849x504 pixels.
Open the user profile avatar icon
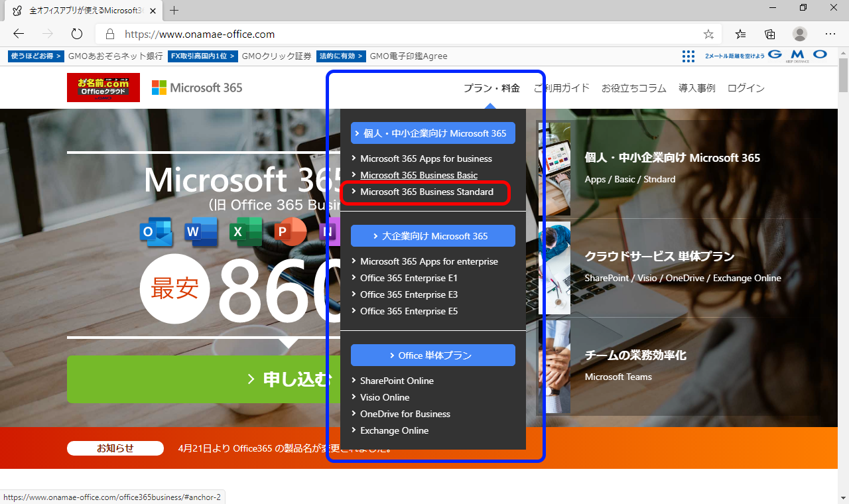point(800,34)
